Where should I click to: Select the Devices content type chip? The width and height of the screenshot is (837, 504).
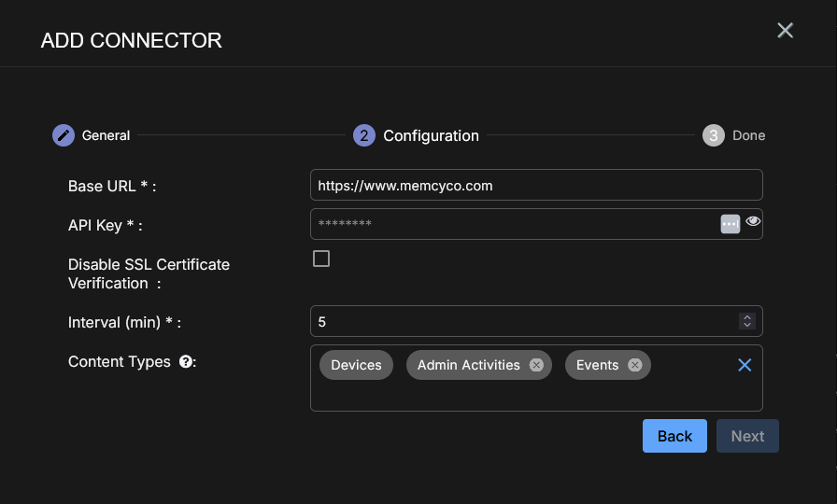[356, 365]
